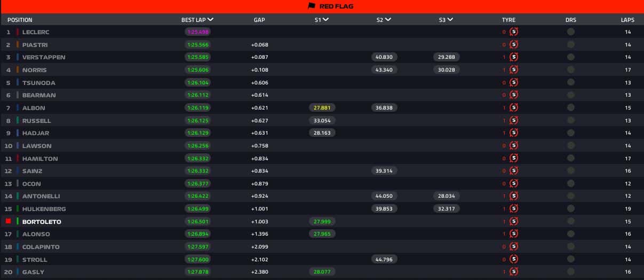
Task: Open the BEST LAP column dropdown arrow
Action: [211, 19]
